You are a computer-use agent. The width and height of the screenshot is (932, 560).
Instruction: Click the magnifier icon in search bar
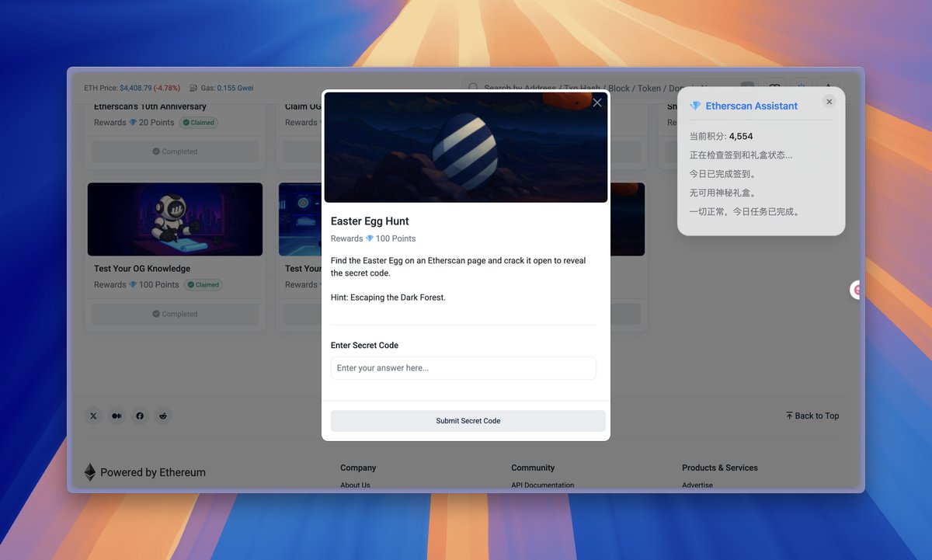tap(474, 89)
